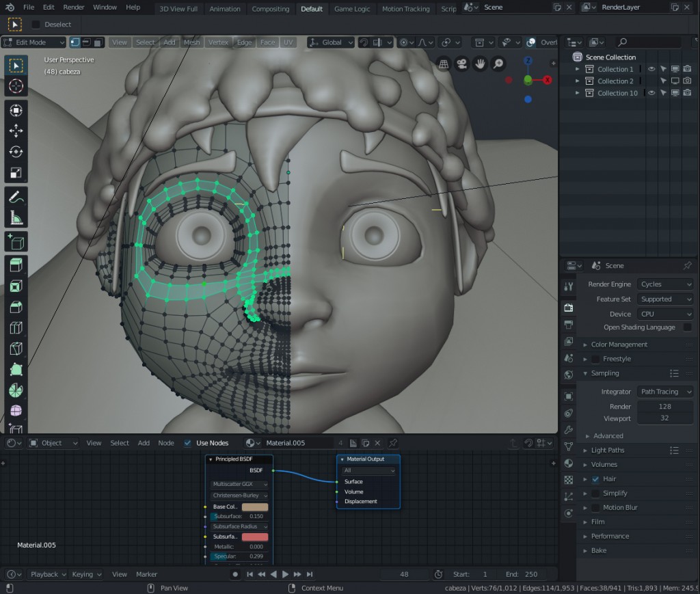Switch to the Compositing workspace tab
700x594 pixels.
pos(270,9)
